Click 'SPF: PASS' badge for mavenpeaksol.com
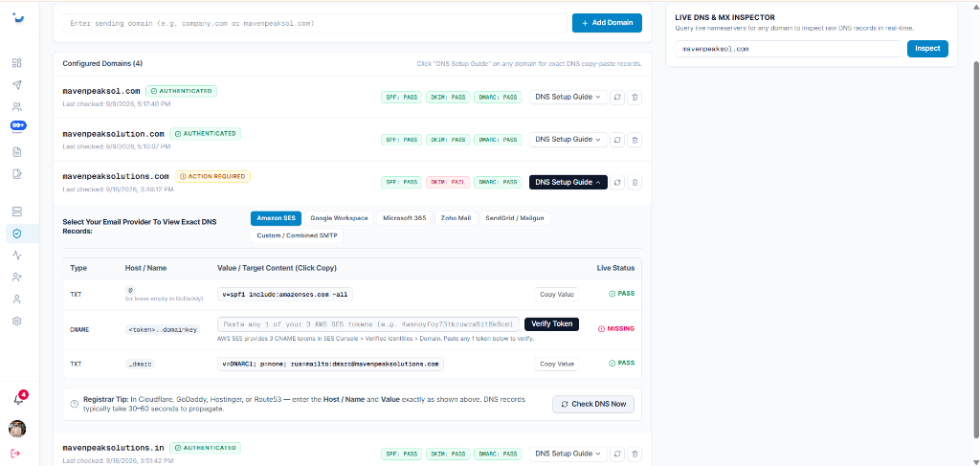Image resolution: width=980 pixels, height=466 pixels. click(x=402, y=98)
